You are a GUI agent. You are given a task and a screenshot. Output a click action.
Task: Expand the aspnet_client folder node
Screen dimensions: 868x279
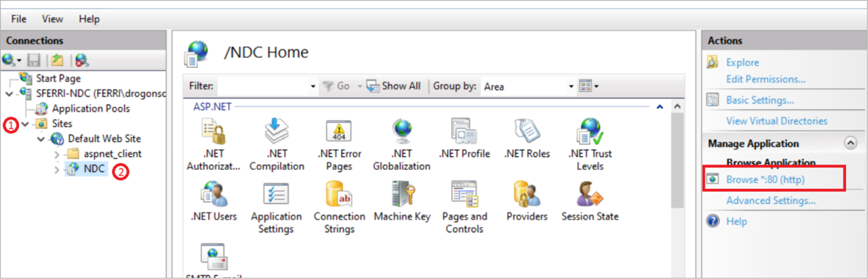pos(57,154)
